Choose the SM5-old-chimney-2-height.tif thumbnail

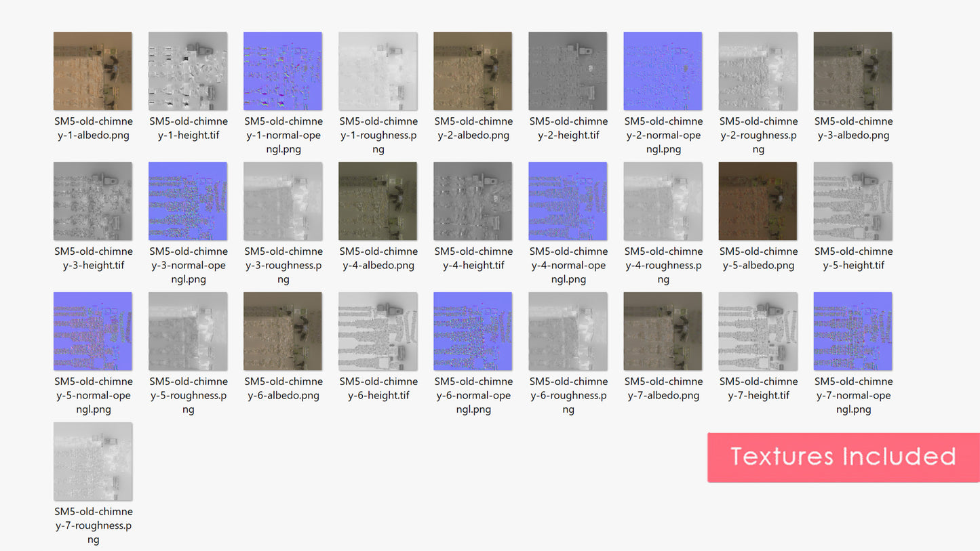coord(568,71)
